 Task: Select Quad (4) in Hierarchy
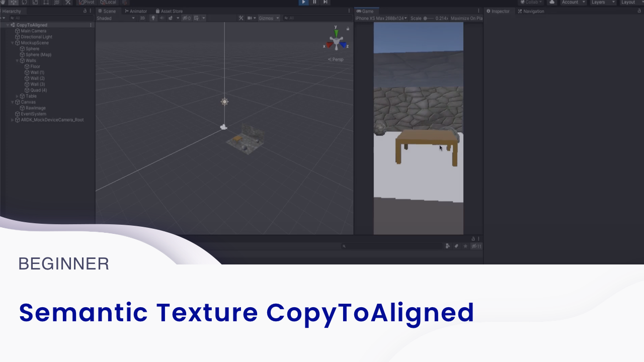coord(39,90)
